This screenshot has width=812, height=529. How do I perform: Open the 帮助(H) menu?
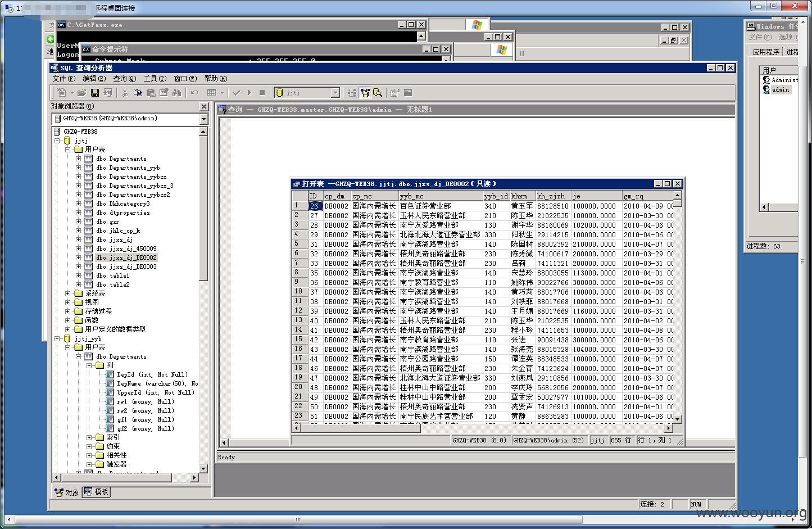215,79
